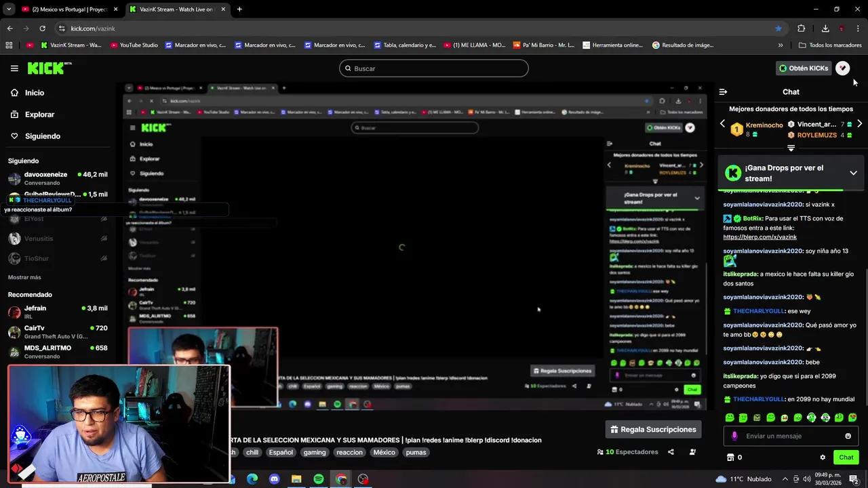Click the pumas tag below stream
The height and width of the screenshot is (488, 868).
coord(416,453)
